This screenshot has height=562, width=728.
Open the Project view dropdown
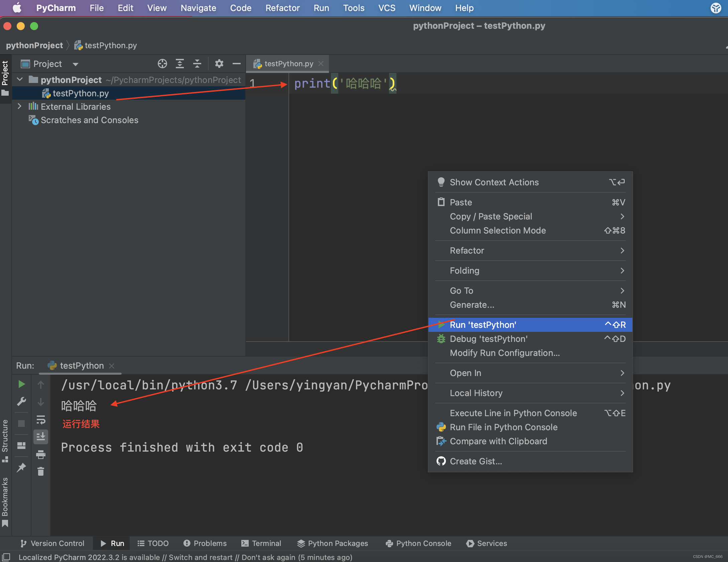click(76, 64)
